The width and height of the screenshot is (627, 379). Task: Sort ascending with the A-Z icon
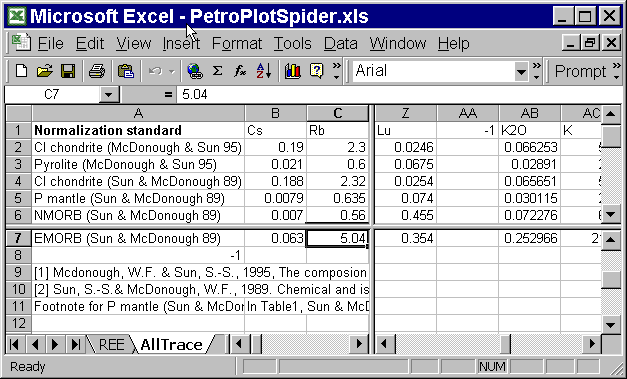point(264,71)
